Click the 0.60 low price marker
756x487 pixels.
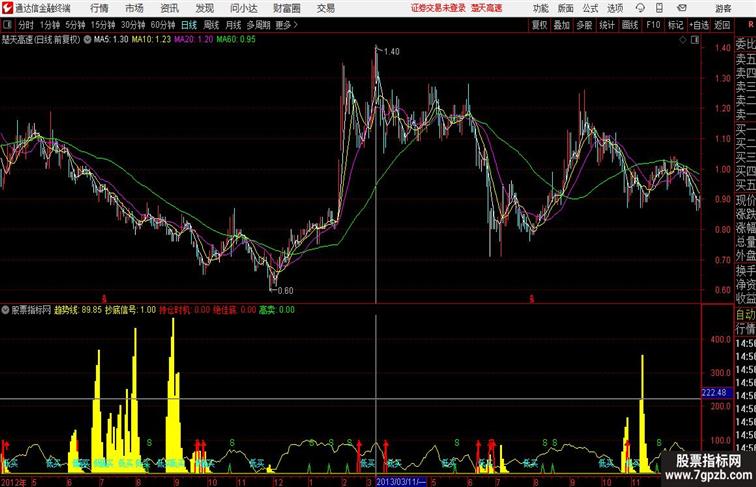pyautogui.click(x=285, y=291)
